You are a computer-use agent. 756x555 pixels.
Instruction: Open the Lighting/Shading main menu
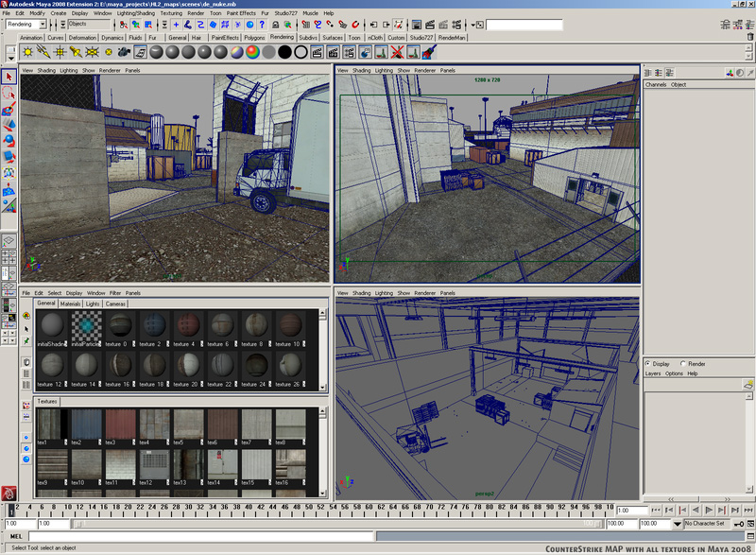point(136,13)
